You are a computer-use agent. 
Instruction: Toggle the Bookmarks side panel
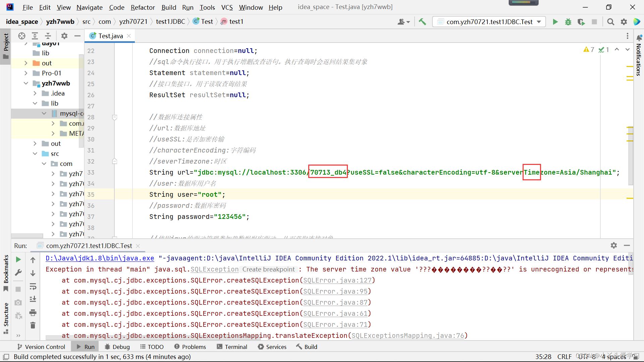(6, 273)
